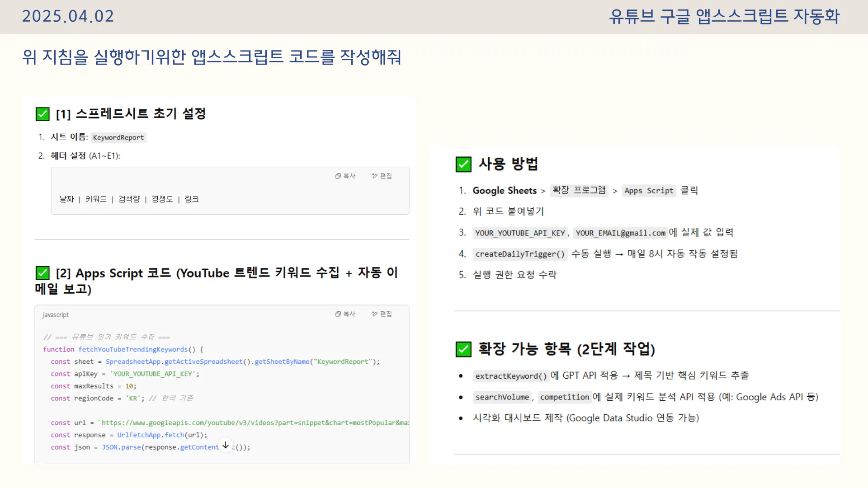Click the Apps Script inline tag
Image resolution: width=868 pixels, height=488 pixels.
[x=649, y=191]
